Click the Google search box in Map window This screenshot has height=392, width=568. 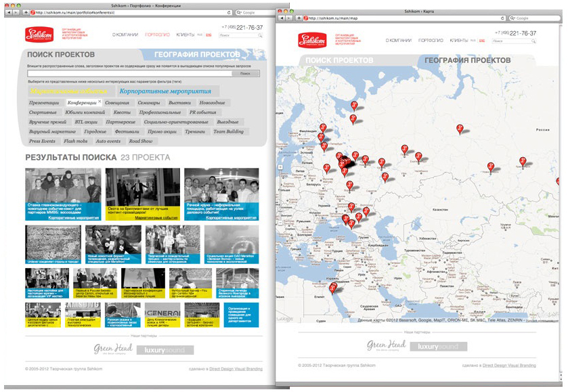(x=535, y=18)
